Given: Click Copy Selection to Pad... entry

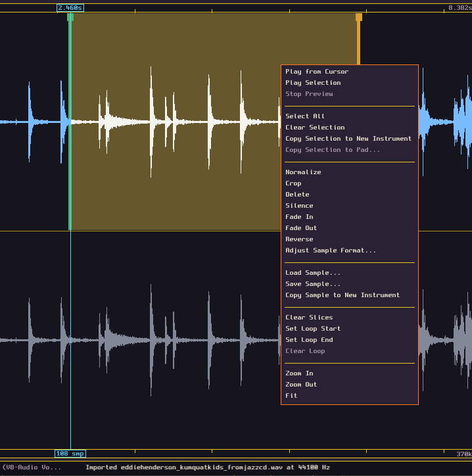Looking at the screenshot, I should pyautogui.click(x=350, y=150).
